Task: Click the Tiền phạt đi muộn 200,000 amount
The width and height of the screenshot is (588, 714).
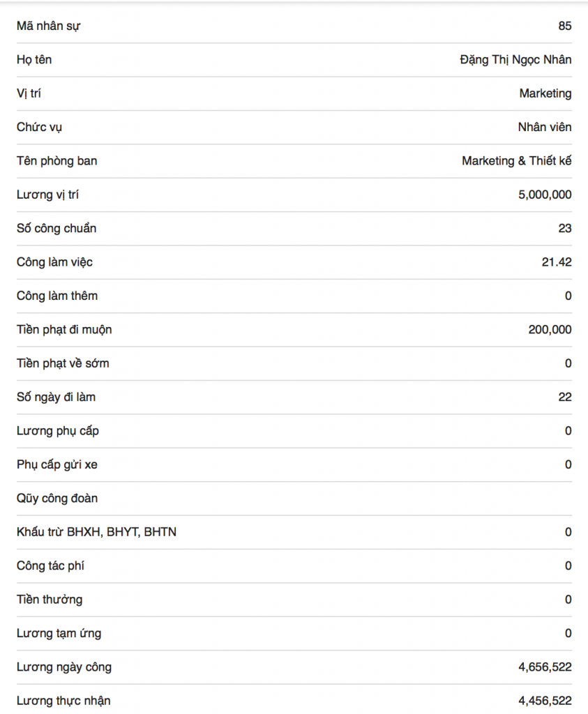Action: point(550,329)
